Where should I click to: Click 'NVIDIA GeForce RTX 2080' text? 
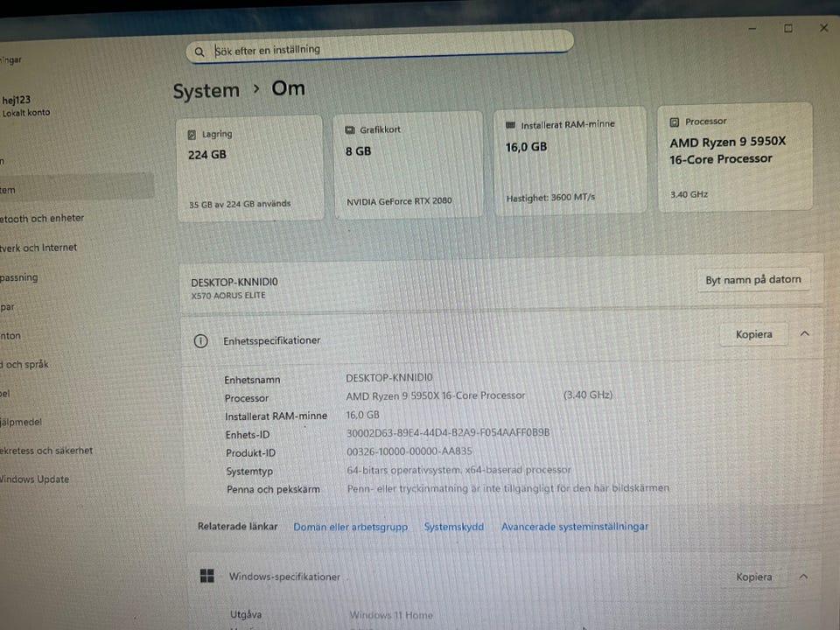tap(399, 201)
